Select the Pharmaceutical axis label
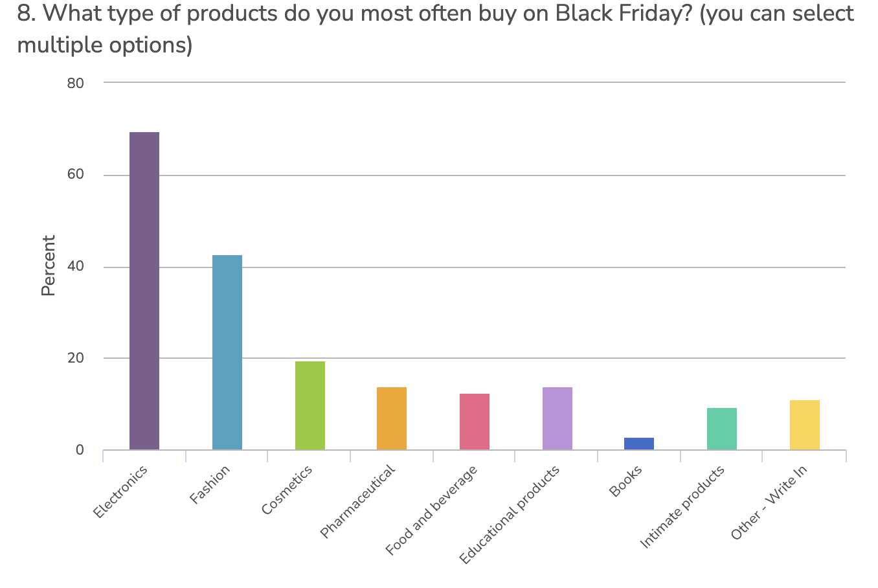 pos(357,502)
